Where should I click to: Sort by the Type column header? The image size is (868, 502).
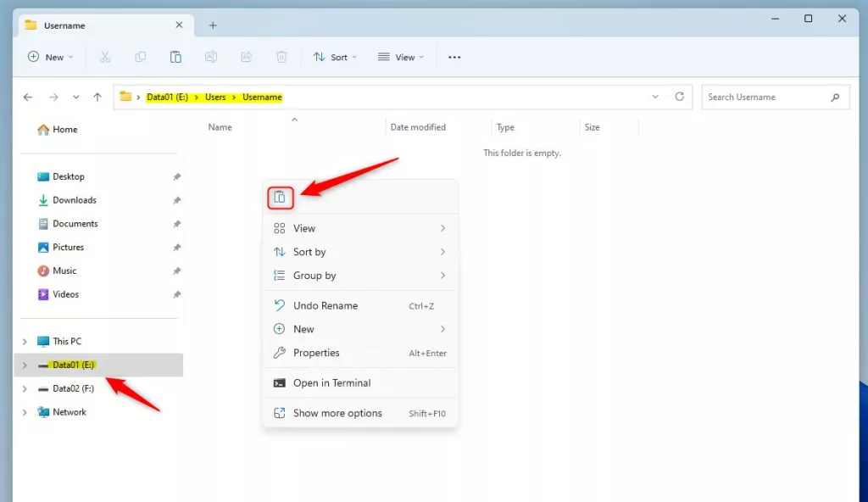[x=505, y=127]
